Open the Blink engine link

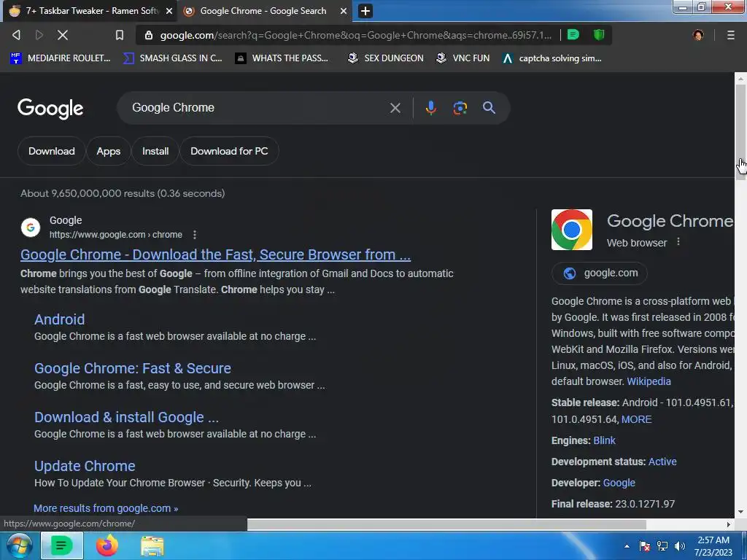pos(605,440)
